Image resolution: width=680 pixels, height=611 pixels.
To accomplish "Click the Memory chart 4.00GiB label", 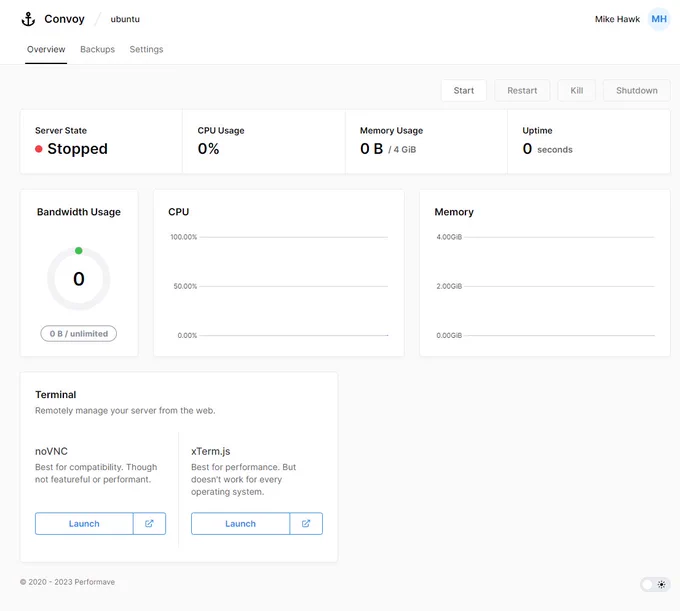I will coord(449,237).
